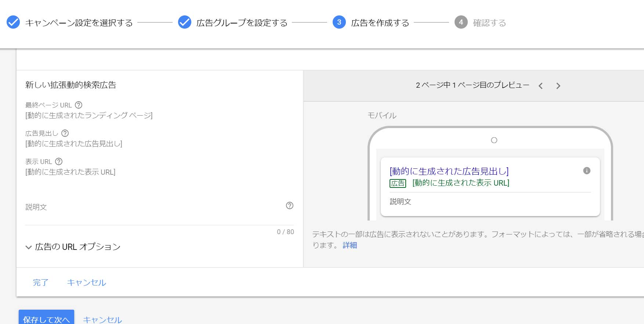Go to キャンペーン設定を選択する step
Viewport: 644px width, 324px height.
click(x=79, y=23)
